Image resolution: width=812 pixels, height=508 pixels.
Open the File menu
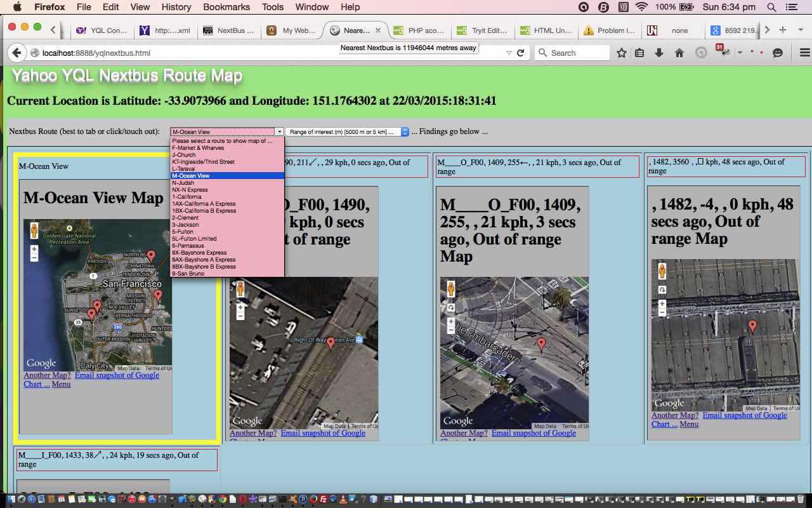84,7
